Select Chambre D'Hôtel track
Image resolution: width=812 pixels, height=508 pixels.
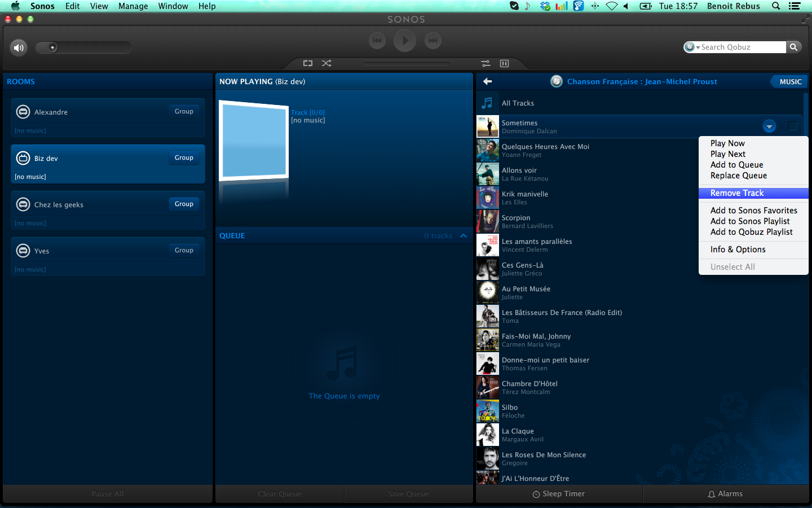[x=640, y=387]
